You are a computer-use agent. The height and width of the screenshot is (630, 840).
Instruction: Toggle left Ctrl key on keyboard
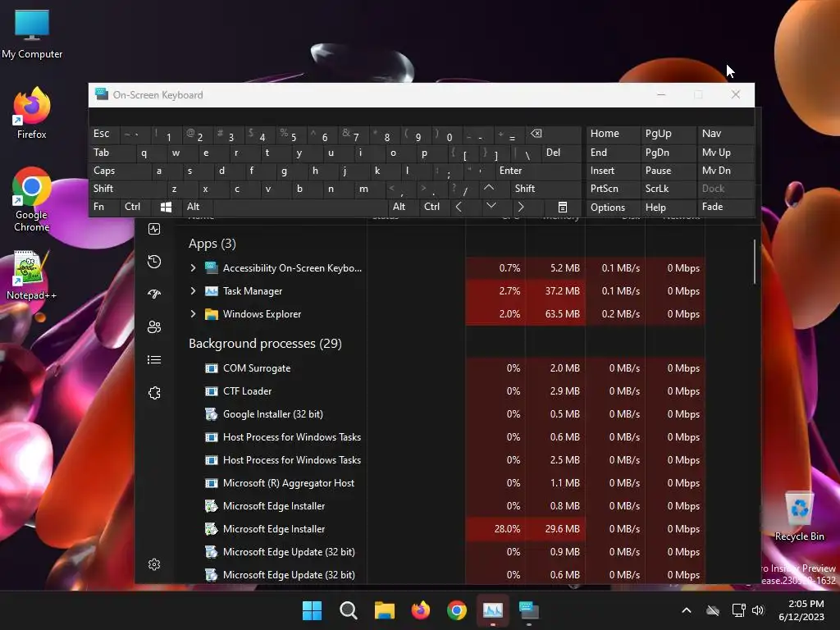(x=136, y=207)
